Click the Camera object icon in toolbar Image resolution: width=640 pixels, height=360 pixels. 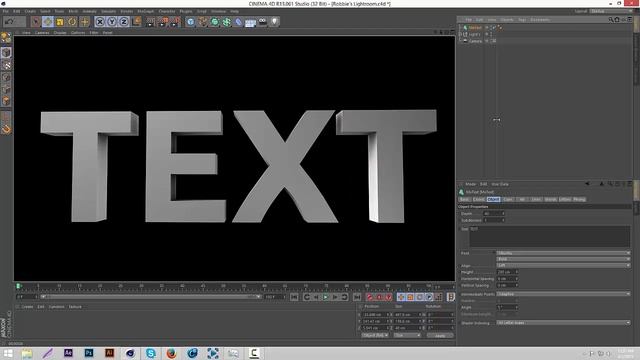click(262, 22)
